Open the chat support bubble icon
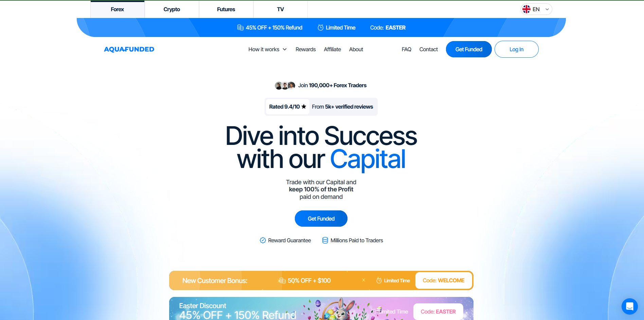 click(629, 306)
